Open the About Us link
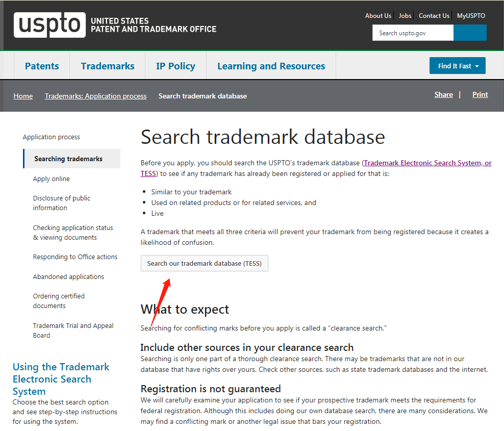504x431 pixels. point(378,16)
